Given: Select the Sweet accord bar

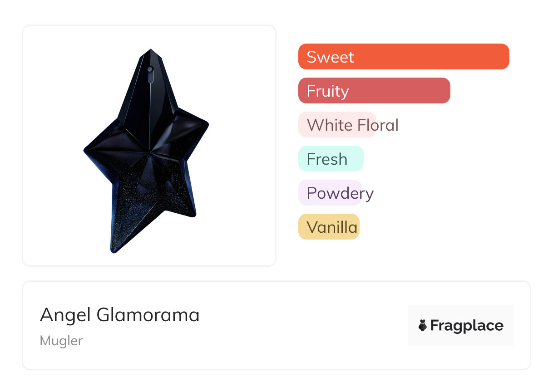Looking at the screenshot, I should click(403, 57).
